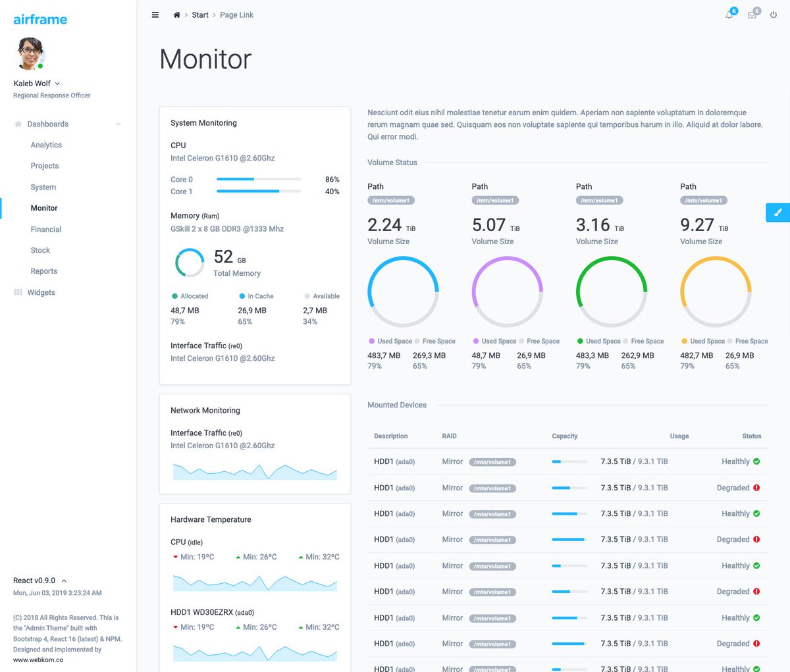Click the 52 GB memory donut chart
This screenshot has width=790, height=672.
coord(190,263)
